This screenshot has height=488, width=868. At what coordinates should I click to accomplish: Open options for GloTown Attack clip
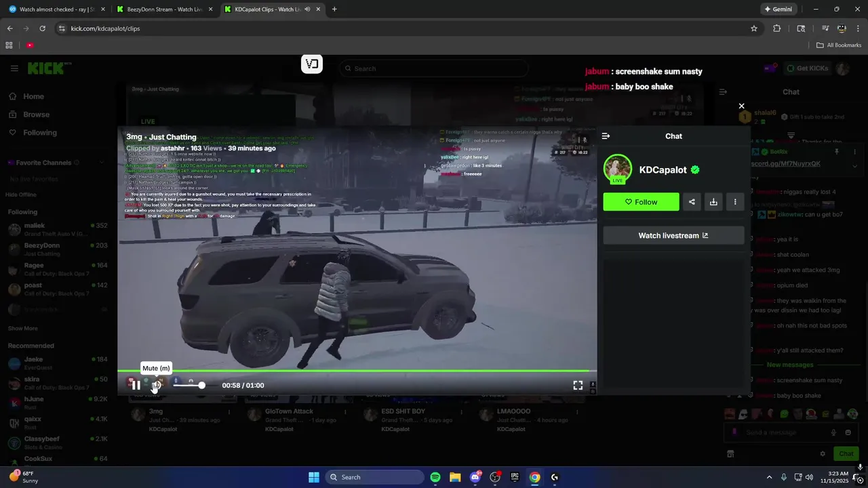(x=344, y=411)
